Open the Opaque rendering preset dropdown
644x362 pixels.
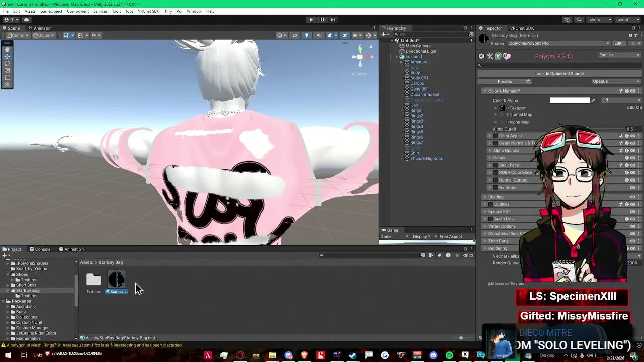(616, 81)
